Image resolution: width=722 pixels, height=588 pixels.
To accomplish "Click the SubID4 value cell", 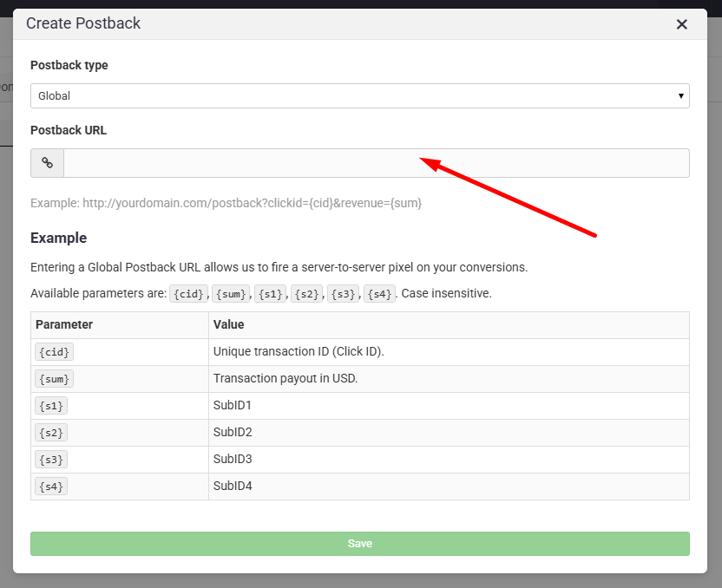I will coord(233,487).
